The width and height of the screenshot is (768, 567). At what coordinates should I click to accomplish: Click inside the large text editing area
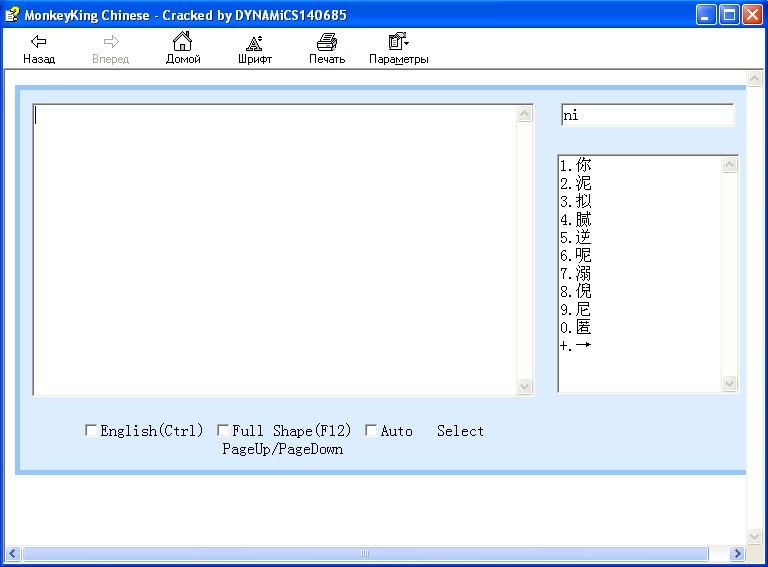point(275,249)
